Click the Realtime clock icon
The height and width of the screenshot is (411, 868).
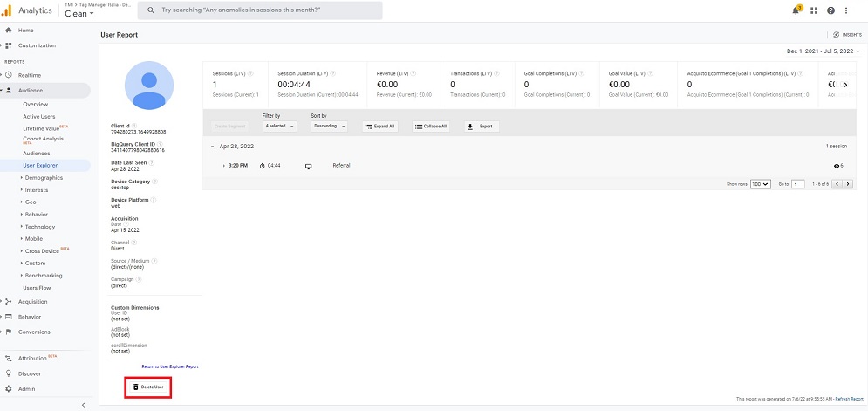pos(9,75)
